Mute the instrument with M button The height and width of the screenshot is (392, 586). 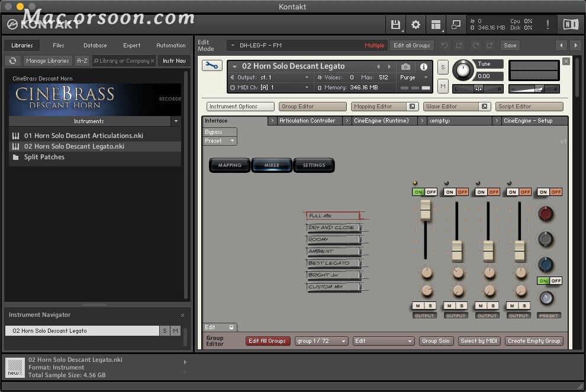tap(443, 86)
